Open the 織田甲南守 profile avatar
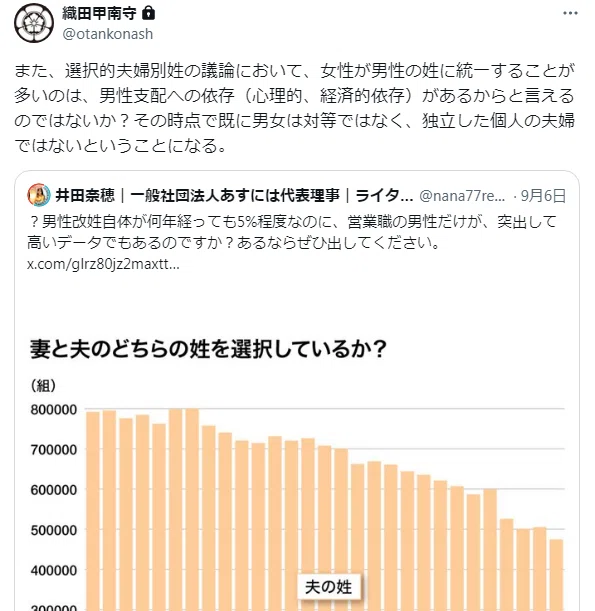This screenshot has height=611, width=595. pyautogui.click(x=34, y=23)
